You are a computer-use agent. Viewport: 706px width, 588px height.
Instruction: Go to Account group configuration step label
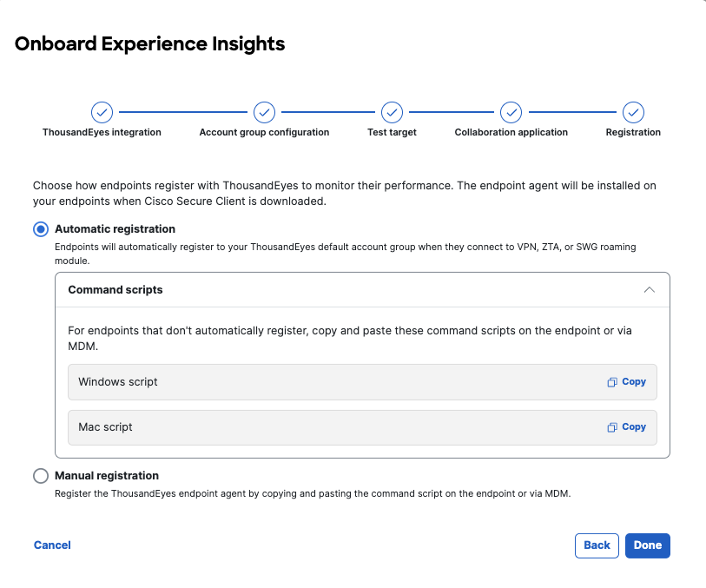264,133
